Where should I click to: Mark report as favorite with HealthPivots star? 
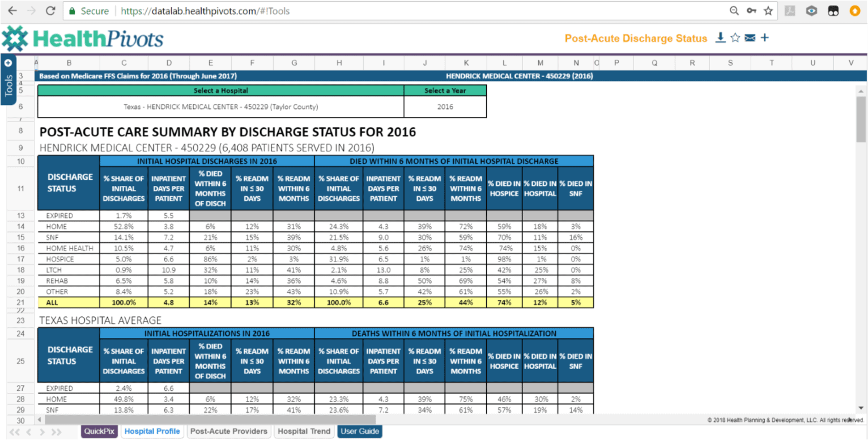(x=735, y=38)
